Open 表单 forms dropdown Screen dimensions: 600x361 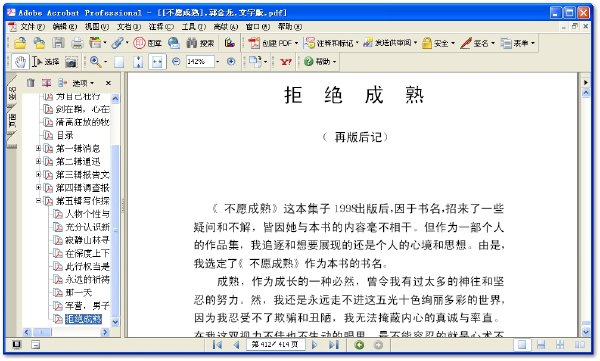point(517,43)
